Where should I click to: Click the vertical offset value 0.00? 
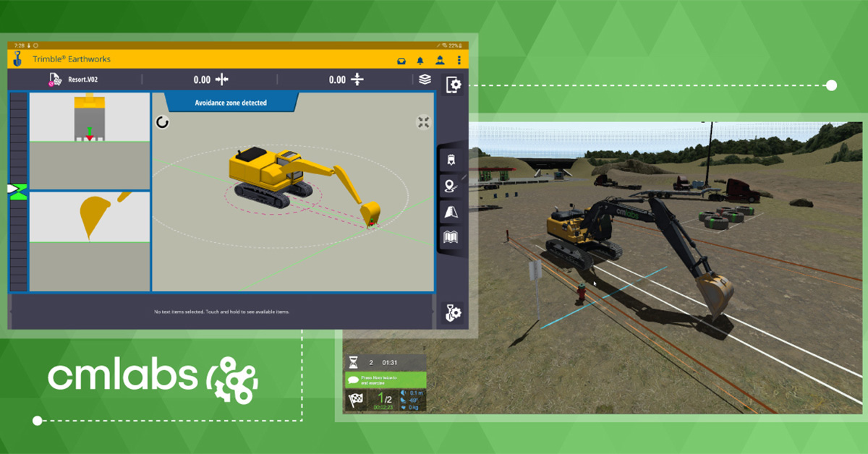[337, 80]
